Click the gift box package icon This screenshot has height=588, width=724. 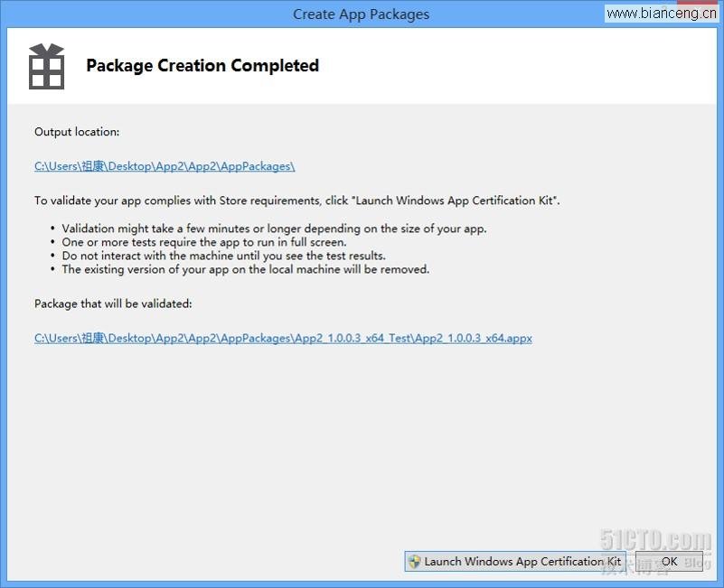pyautogui.click(x=46, y=67)
